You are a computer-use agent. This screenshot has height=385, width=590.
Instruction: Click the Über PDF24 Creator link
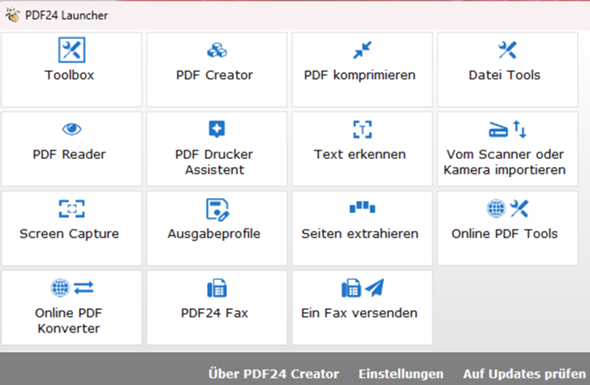pos(274,374)
